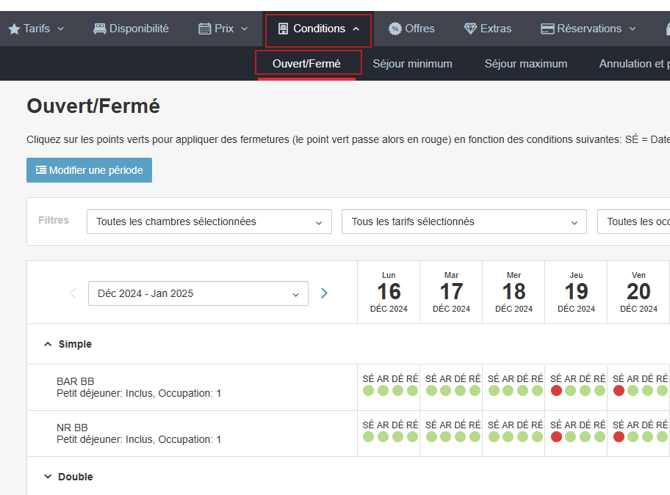The width and height of the screenshot is (670, 495).
Task: Open the Réservations menu
Action: (588, 29)
